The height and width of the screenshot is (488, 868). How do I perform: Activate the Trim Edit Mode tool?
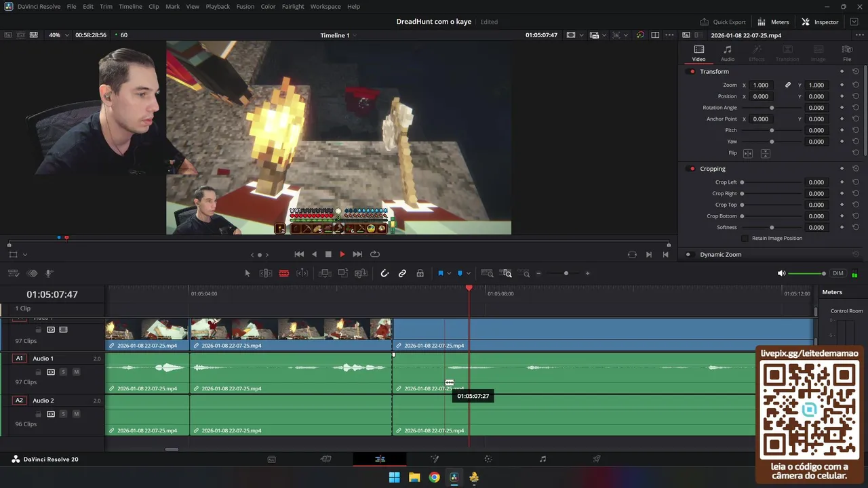coord(266,273)
